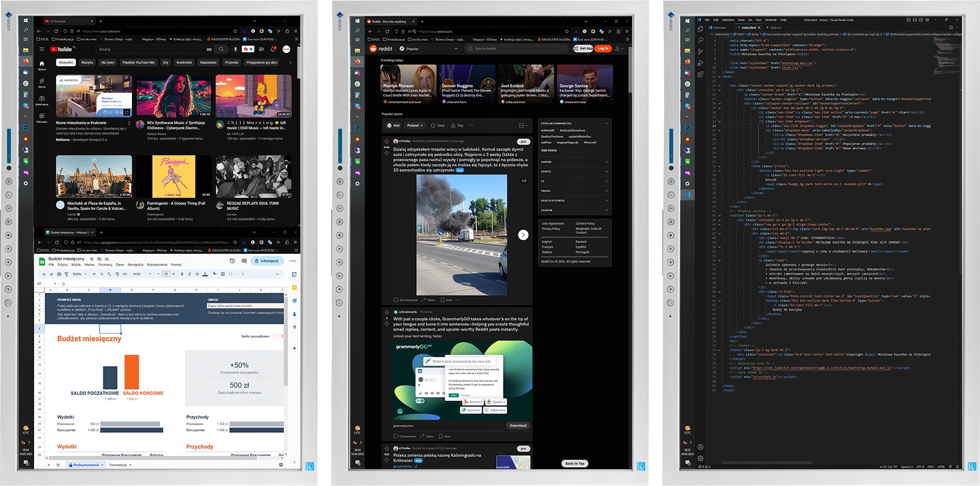Open the Terminal menu in VS Code
The width and height of the screenshot is (980, 486).
(770, 20)
